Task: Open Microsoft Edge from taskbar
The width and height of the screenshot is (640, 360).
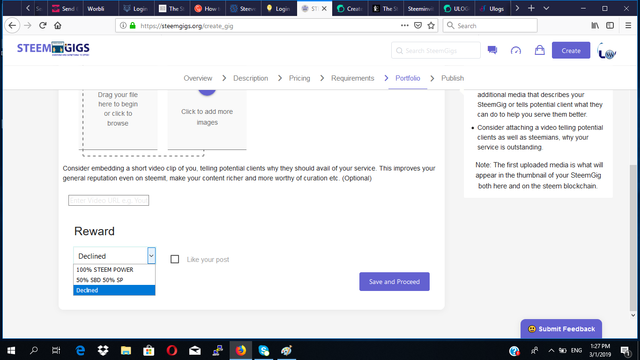Action: (80, 350)
